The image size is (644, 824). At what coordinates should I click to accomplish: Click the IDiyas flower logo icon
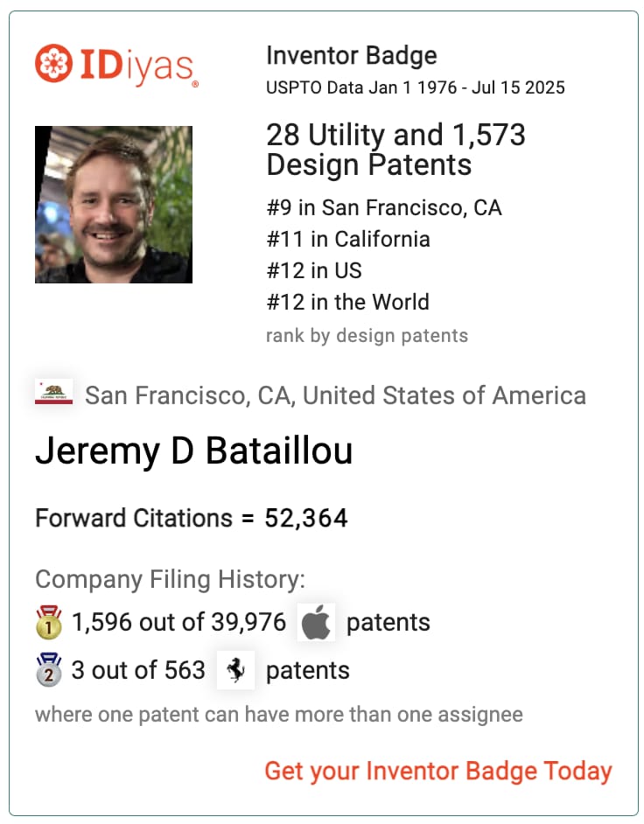click(53, 63)
